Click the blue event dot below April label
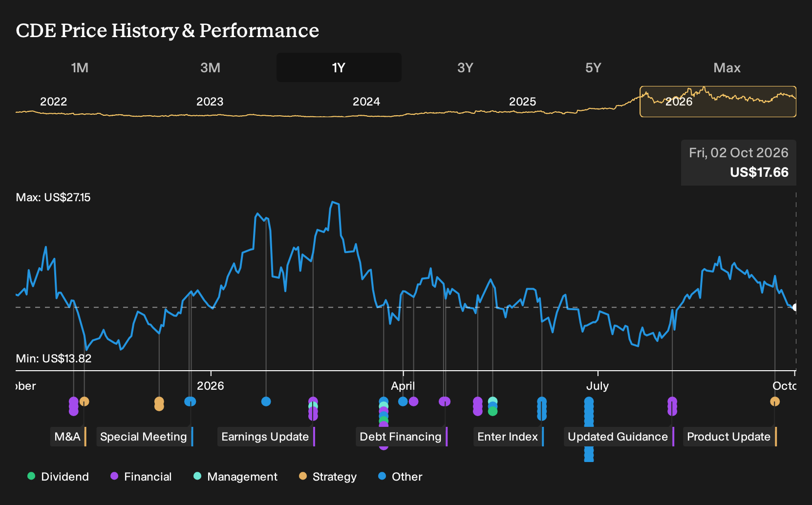812x505 pixels. click(403, 401)
